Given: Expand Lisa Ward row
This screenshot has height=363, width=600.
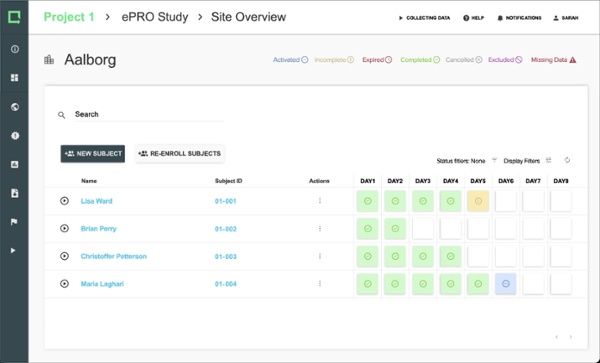Looking at the screenshot, I should coord(64,201).
